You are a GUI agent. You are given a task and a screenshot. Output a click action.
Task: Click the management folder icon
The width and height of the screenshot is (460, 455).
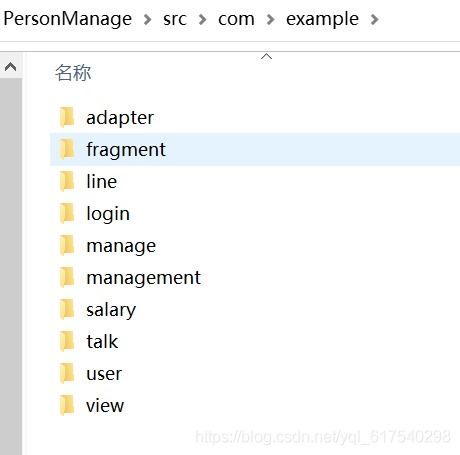click(x=67, y=277)
